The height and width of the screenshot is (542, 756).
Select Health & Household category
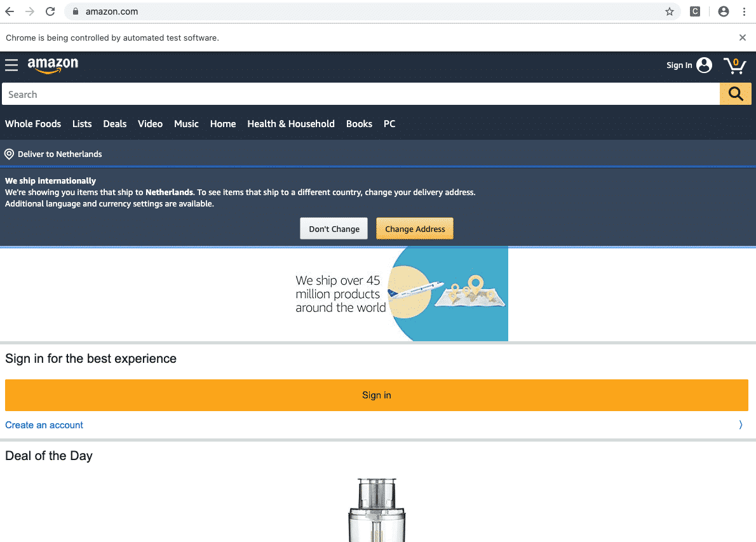pos(291,124)
